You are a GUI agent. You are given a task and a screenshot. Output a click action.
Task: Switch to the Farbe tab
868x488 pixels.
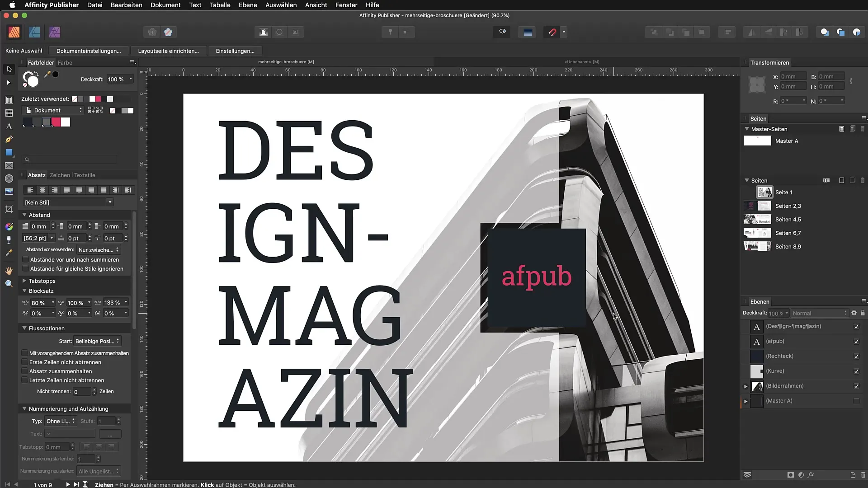(x=65, y=63)
